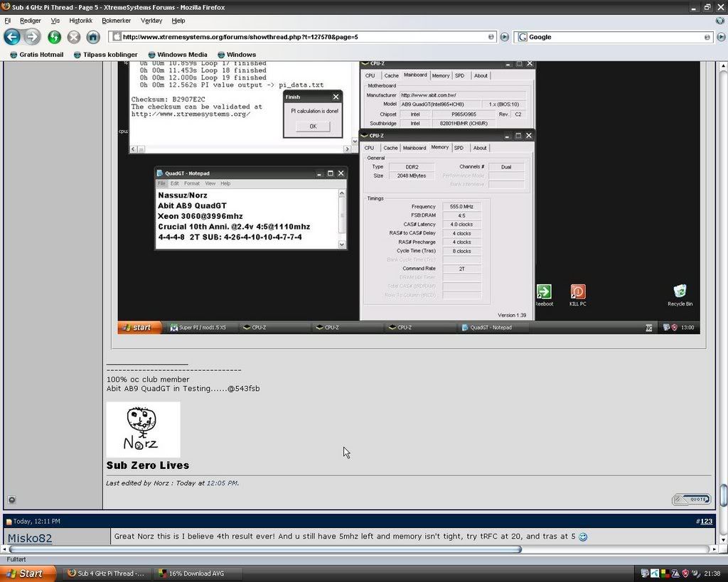This screenshot has height=582, width=728.
Task: Click the scroll-left arrow at the page bottom
Action: tap(5, 549)
